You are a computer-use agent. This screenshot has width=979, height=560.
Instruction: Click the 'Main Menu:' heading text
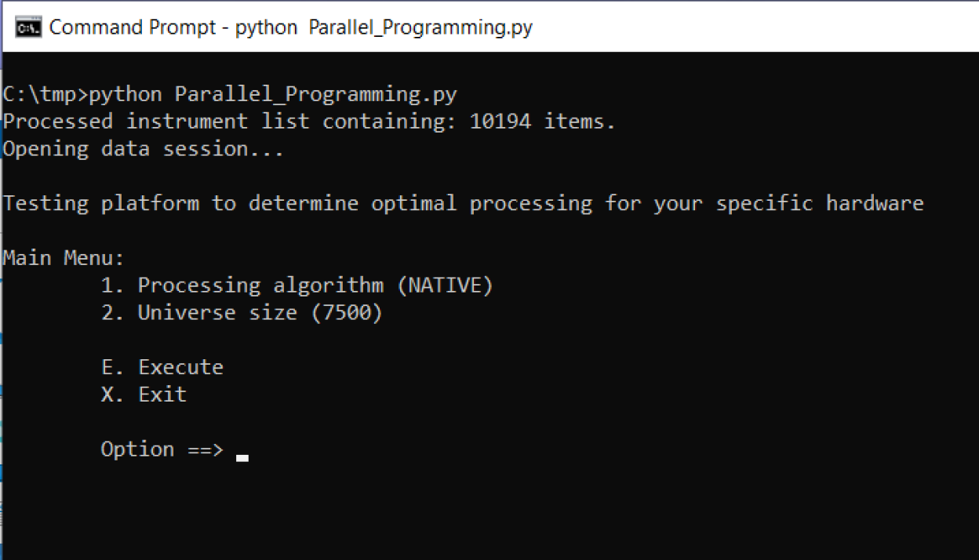click(x=64, y=258)
